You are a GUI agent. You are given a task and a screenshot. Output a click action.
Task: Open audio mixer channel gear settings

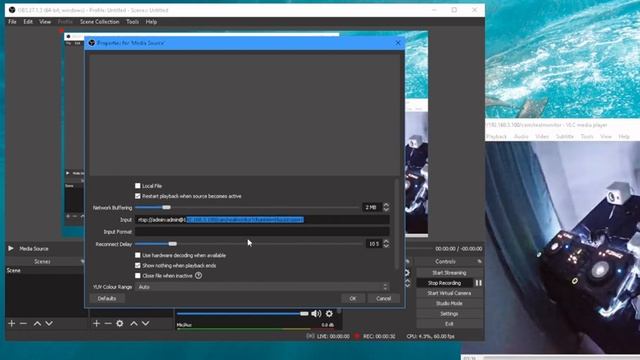[329, 313]
